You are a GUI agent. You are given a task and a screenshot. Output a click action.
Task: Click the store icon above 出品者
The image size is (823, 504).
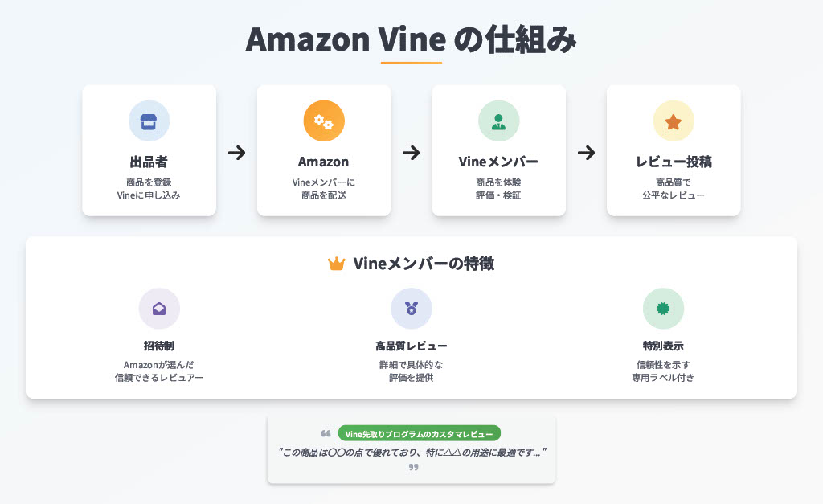(x=149, y=122)
